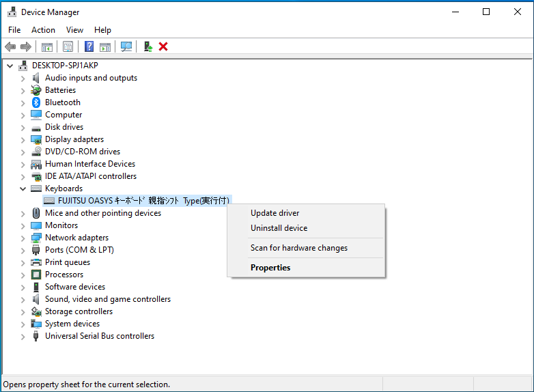This screenshot has height=392, width=534.
Task: Maximize the Device Manager window
Action: (486, 12)
